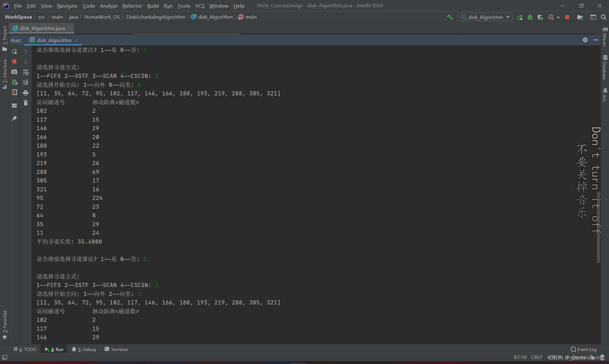609x364 pixels.
Task: Click Attach Debugger icon in Run panel
Action: pyautogui.click(x=14, y=82)
